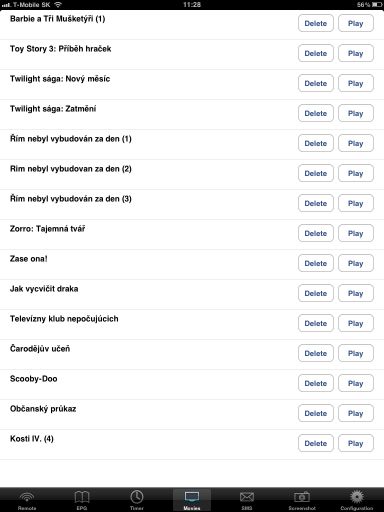Open the EPG book icon

tap(82, 499)
